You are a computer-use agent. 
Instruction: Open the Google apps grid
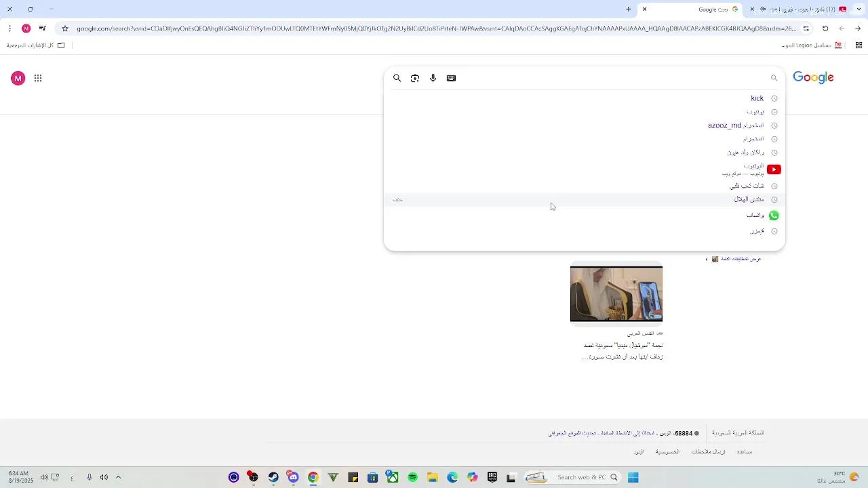pos(38,79)
